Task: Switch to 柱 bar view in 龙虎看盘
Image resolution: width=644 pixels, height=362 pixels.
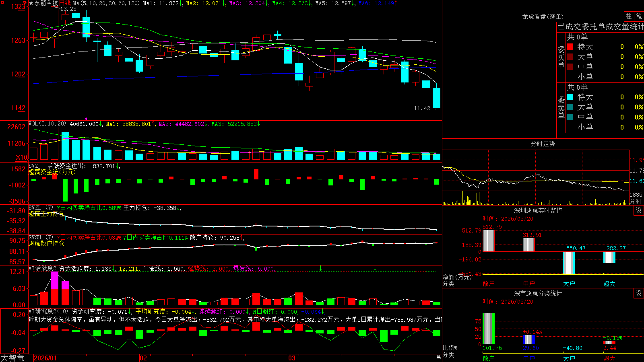Action: (629, 16)
